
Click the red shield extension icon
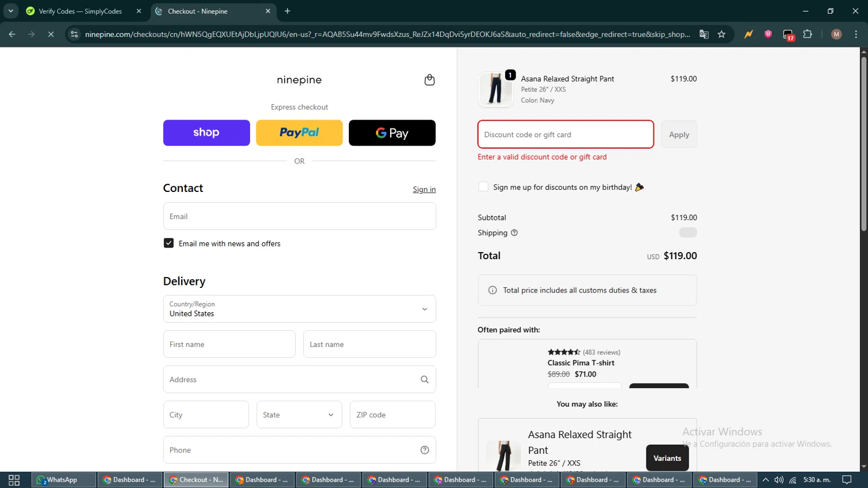[x=768, y=34]
